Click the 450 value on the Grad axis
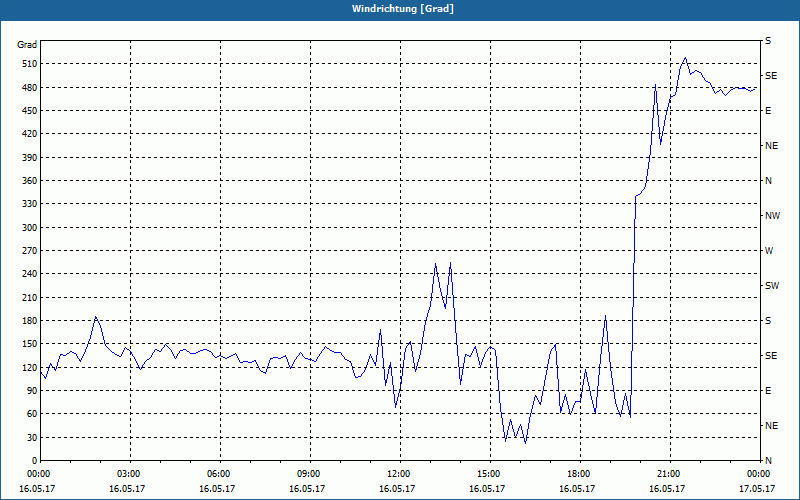The width and height of the screenshot is (800, 500). [x=30, y=111]
